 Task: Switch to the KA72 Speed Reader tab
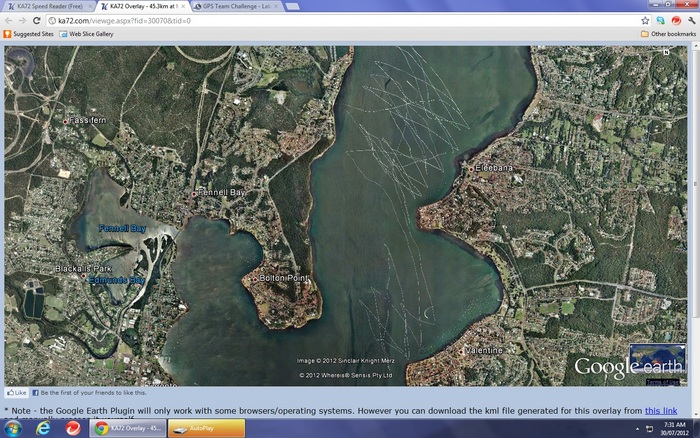pos(48,6)
